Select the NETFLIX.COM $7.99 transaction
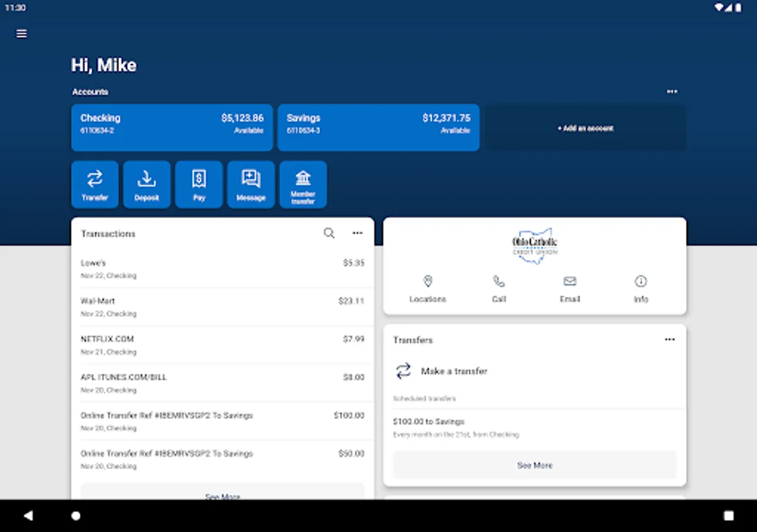The width and height of the screenshot is (757, 532). tap(222, 345)
